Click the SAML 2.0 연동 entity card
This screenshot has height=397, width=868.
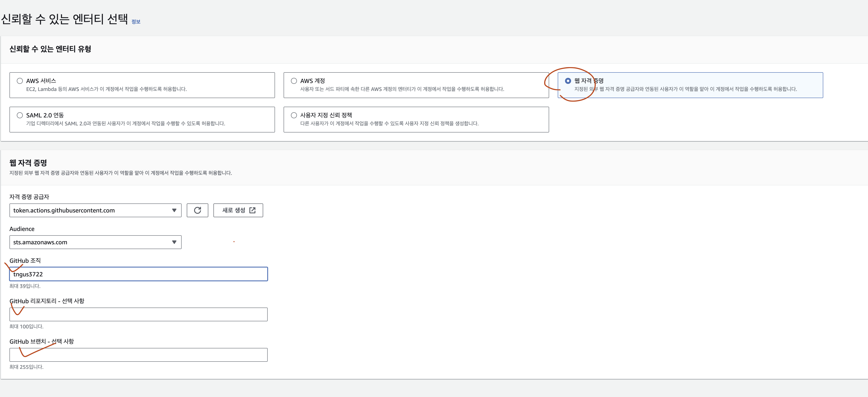tap(142, 119)
